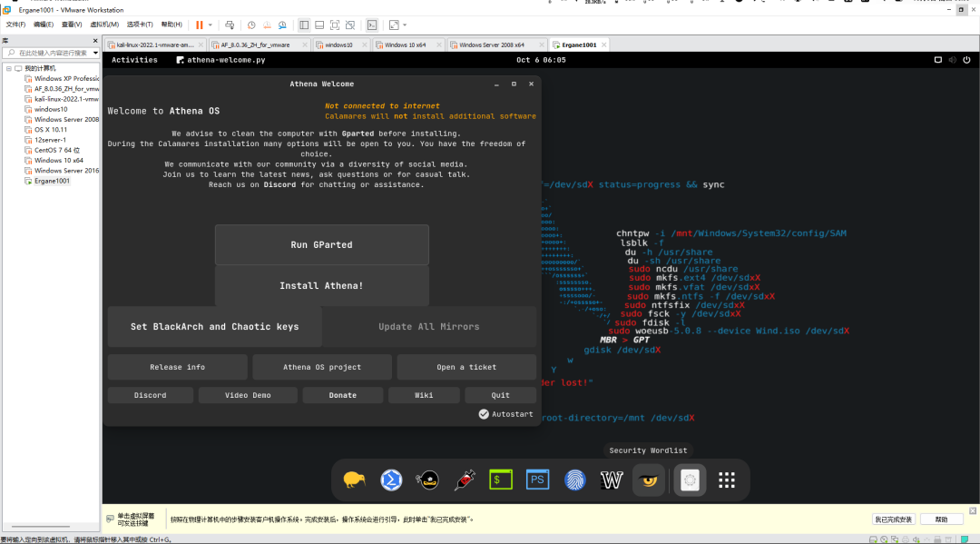Open the Oct 6 06:05 clock menu
Image resolution: width=980 pixels, height=544 pixels.
tap(541, 60)
